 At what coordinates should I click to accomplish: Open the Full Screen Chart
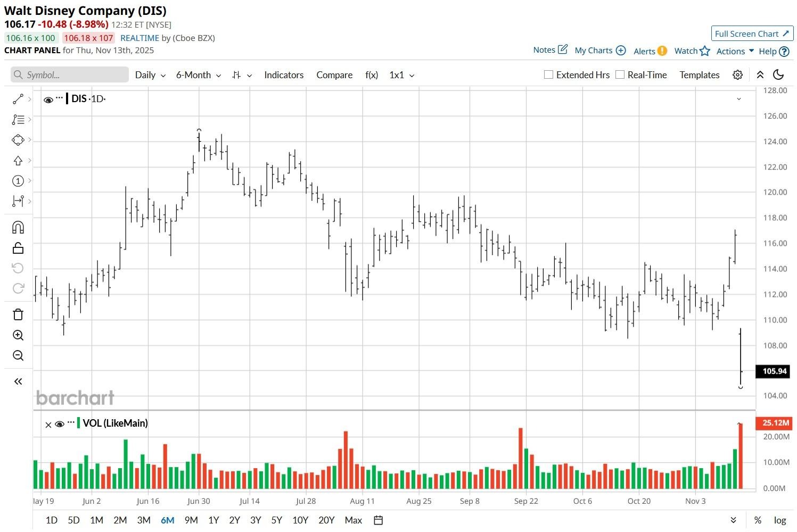[752, 34]
